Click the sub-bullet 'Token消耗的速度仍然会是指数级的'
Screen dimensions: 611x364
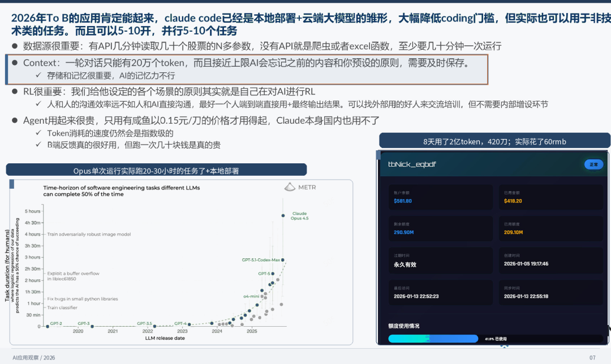pyautogui.click(x=110, y=133)
